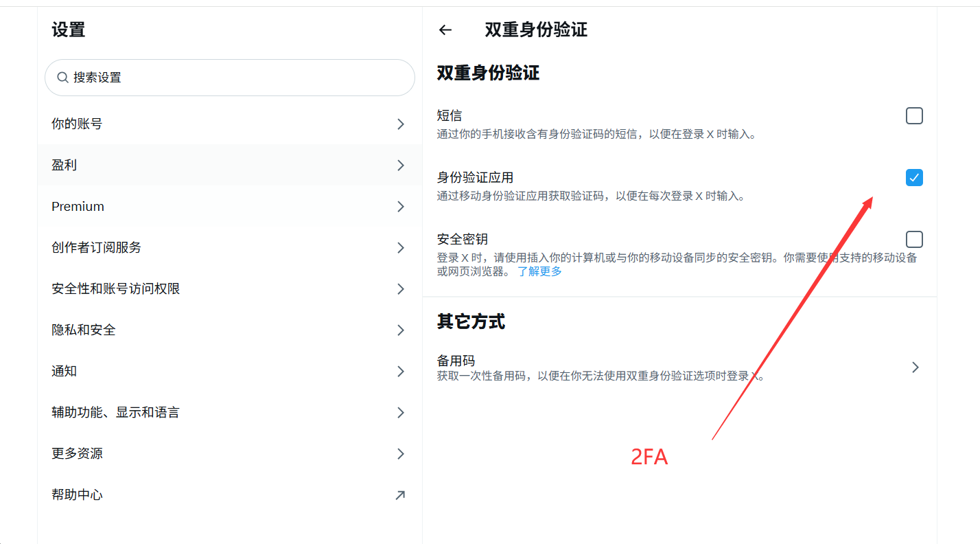The image size is (980, 544).
Task: Tick the 安全密钥 security key checkbox
Action: click(x=914, y=239)
